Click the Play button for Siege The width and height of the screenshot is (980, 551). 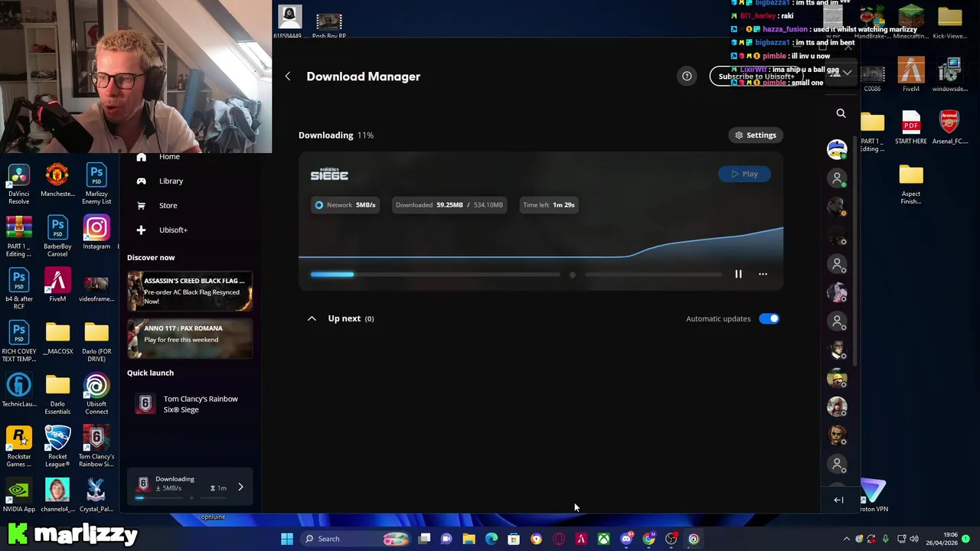click(x=744, y=174)
